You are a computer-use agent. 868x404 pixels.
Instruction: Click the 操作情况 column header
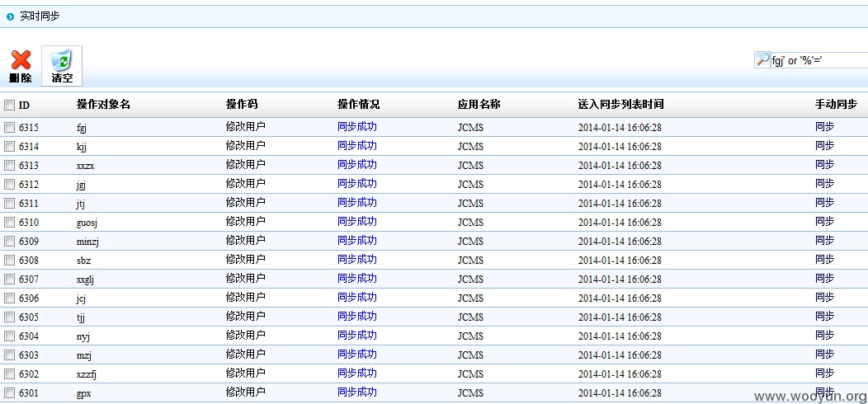[x=359, y=105]
